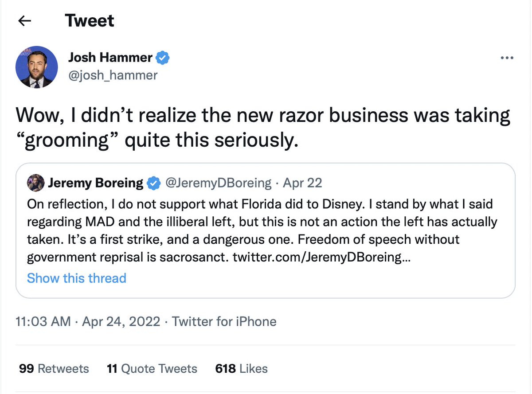Click the Apr 22 quoted tweet date
Screen dimensions: 532x394
pyautogui.click(x=302, y=183)
